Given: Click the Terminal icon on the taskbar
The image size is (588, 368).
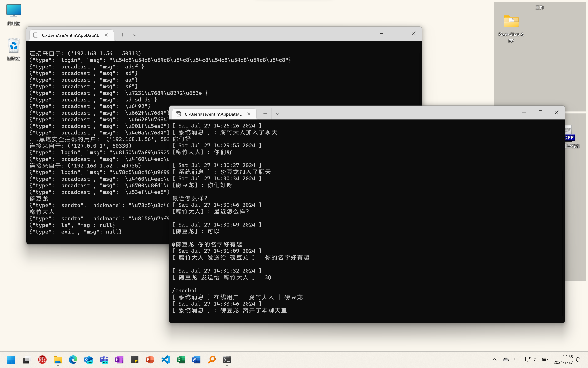Looking at the screenshot, I should pyautogui.click(x=227, y=359).
